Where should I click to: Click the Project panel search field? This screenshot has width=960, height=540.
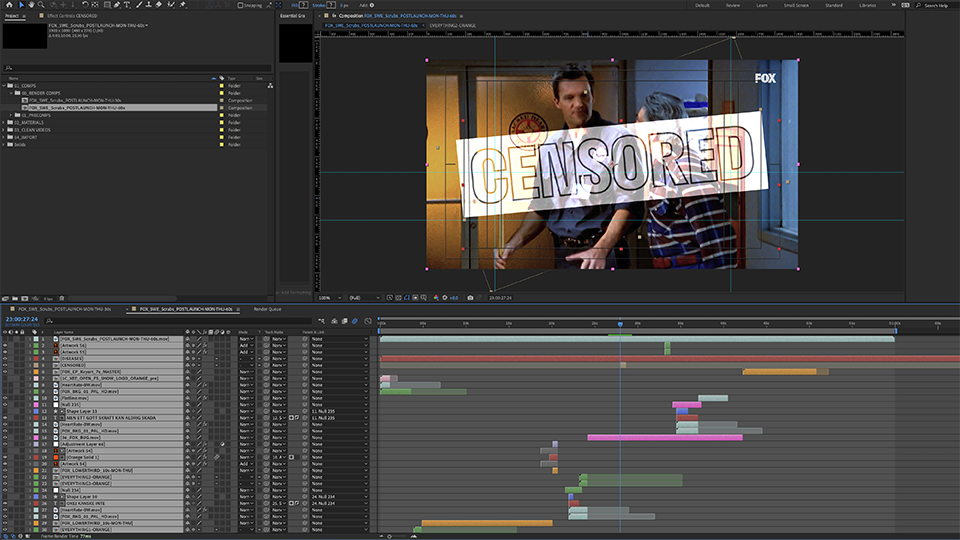coord(138,68)
